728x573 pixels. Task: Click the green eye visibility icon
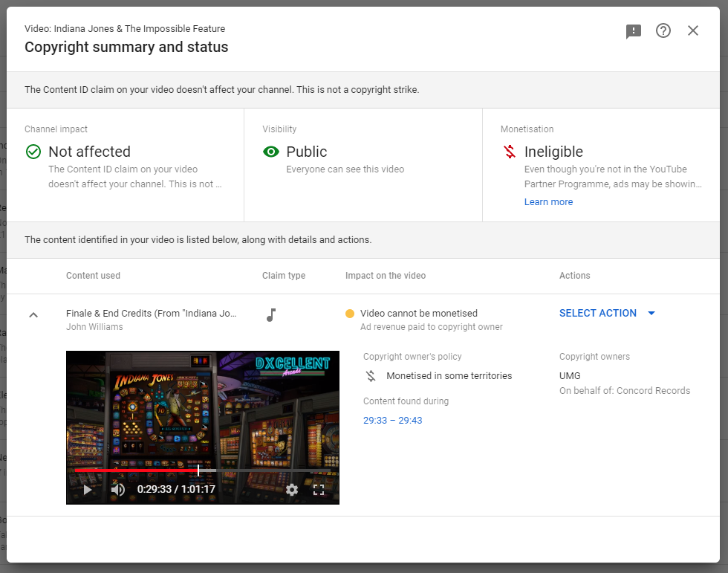(x=271, y=152)
